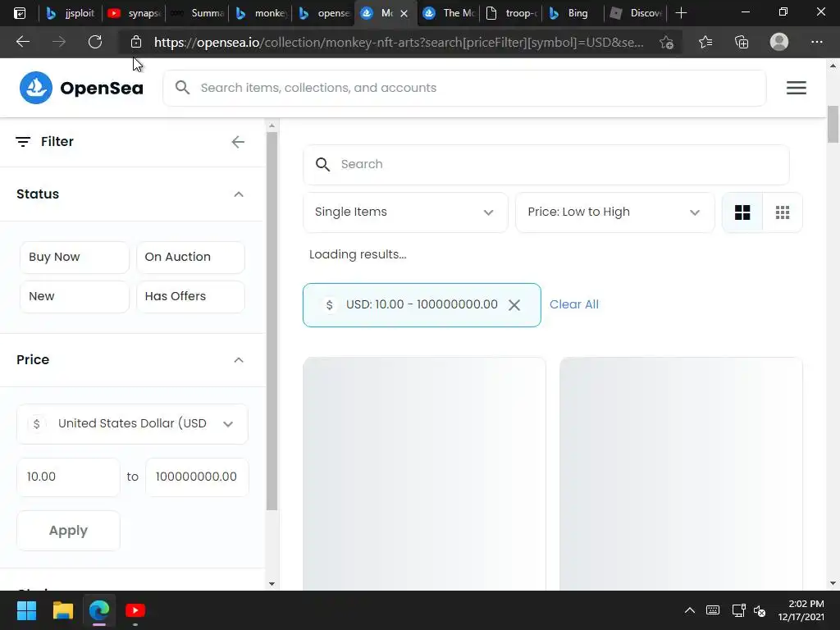The height and width of the screenshot is (630, 840).
Task: Open the Single Items dropdown
Action: click(x=405, y=212)
